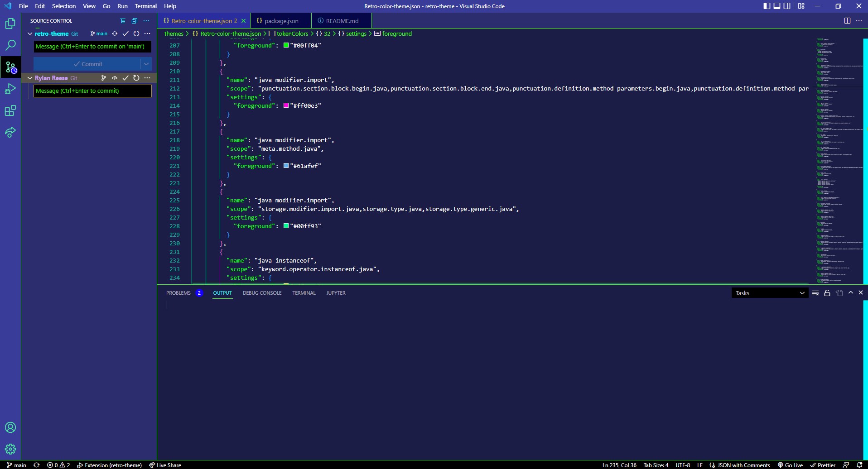Split the editor to the right
The width and height of the screenshot is (868, 469).
click(847, 21)
